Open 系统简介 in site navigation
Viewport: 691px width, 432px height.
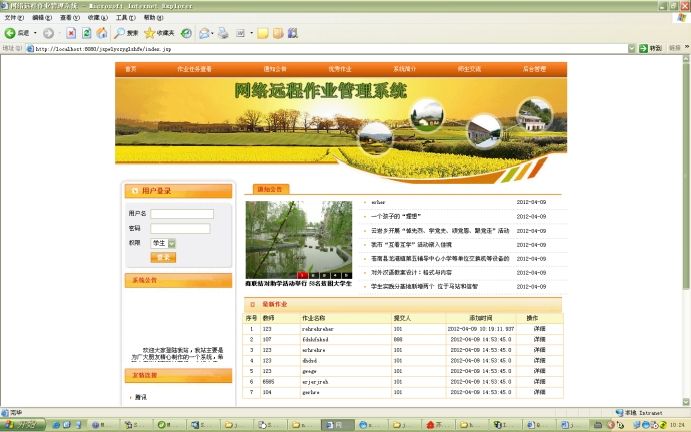405,69
